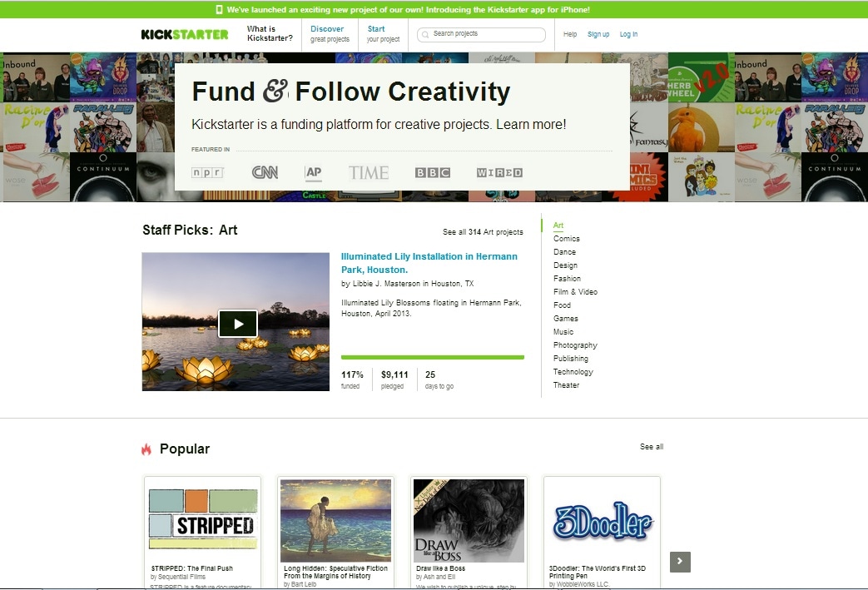This screenshot has width=868, height=590.
Task: Play the Illuminated Lily video
Action: [x=238, y=324]
